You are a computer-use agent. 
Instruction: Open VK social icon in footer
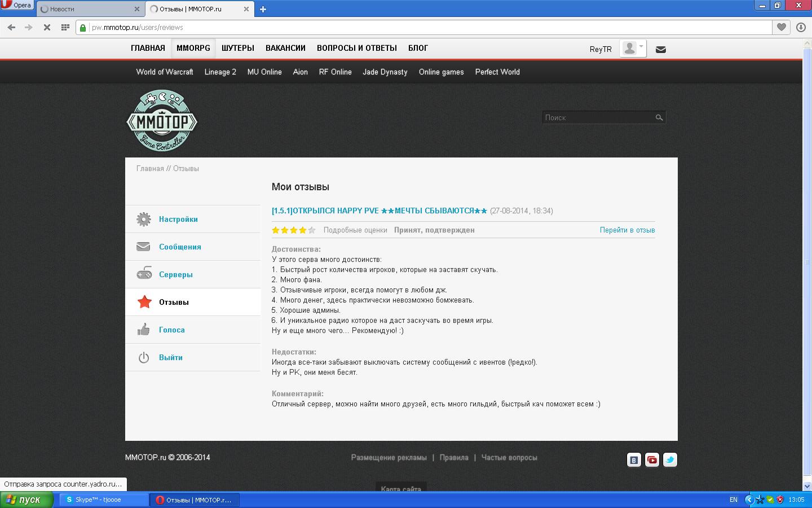click(634, 460)
